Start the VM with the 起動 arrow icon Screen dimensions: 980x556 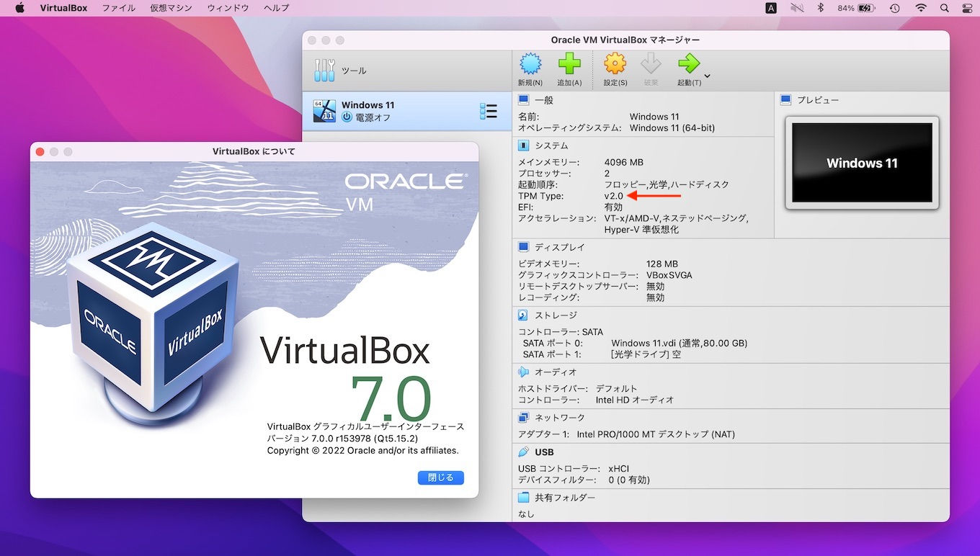(689, 64)
